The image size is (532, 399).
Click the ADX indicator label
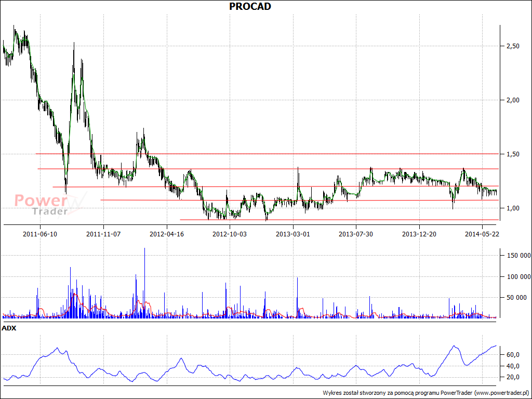(x=9, y=328)
